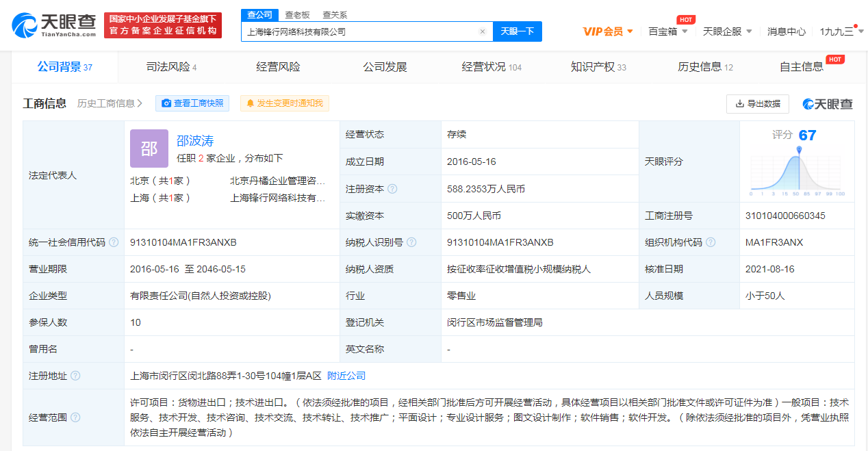Select the 工商信息 section heading
Screen dimensions: 868x451
44,103
